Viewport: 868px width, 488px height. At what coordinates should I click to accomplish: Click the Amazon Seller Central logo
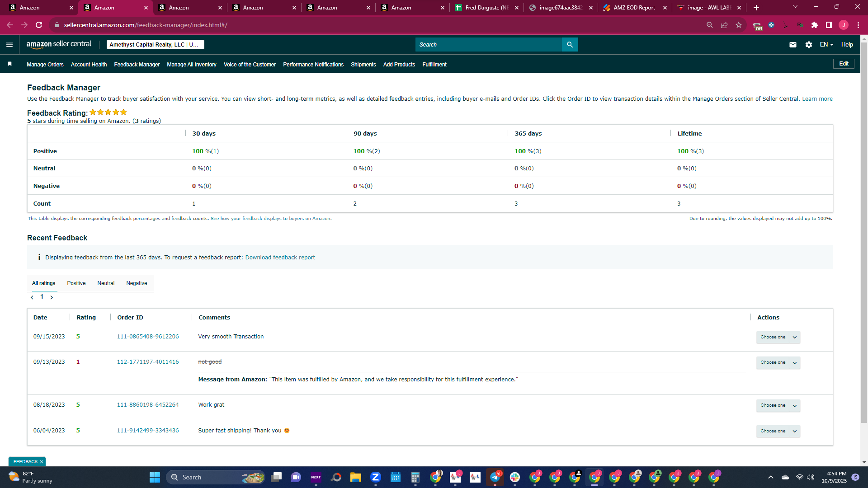coord(59,44)
